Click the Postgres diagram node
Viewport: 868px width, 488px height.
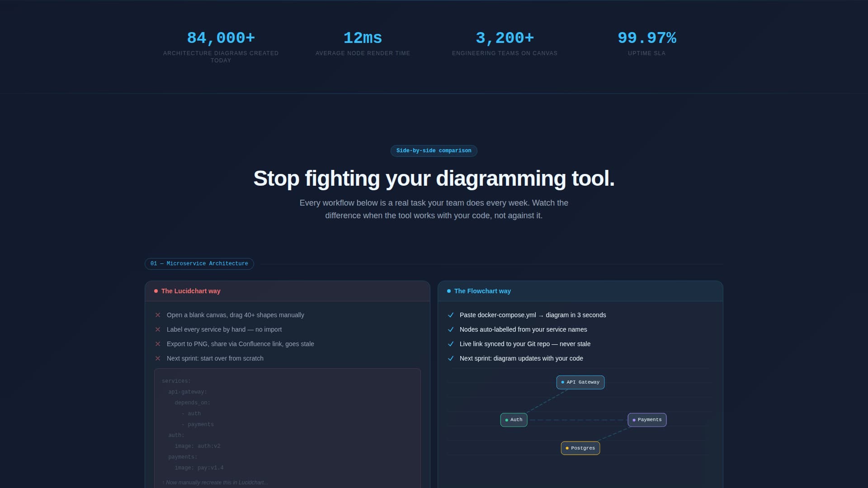click(580, 448)
